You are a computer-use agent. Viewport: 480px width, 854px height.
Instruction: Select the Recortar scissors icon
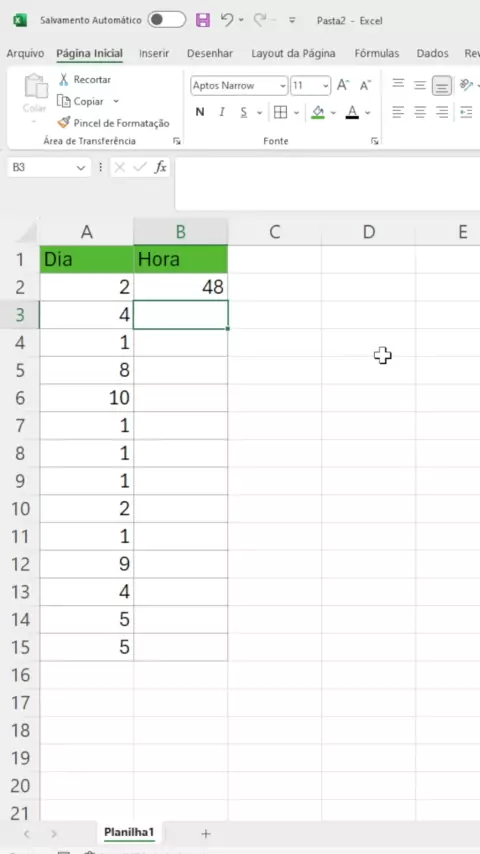64,80
